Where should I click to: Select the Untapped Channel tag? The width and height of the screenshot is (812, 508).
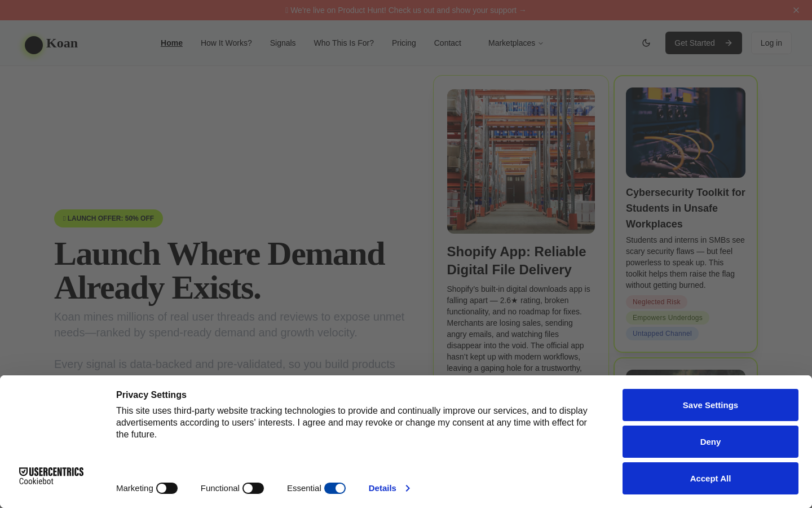(662, 334)
